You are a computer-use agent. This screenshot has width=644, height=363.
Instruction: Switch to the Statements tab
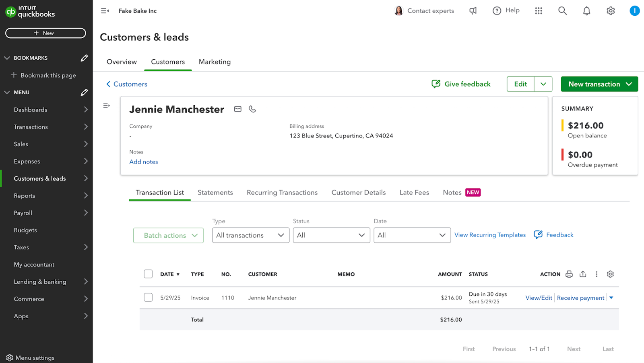click(x=215, y=193)
